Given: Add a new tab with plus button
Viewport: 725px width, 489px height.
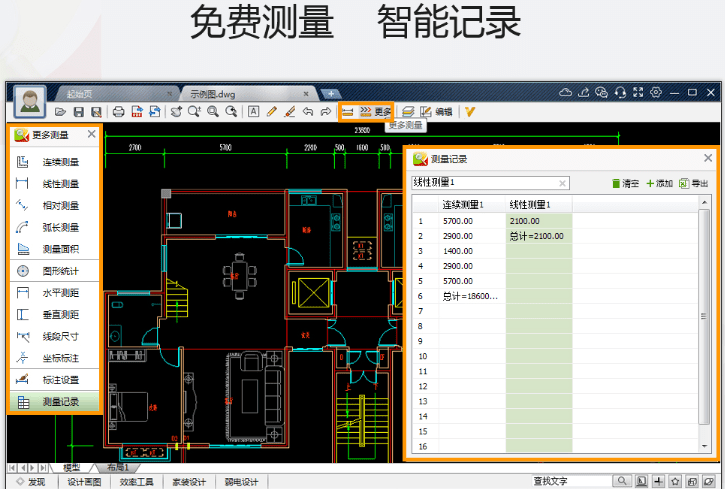Looking at the screenshot, I should [331, 94].
